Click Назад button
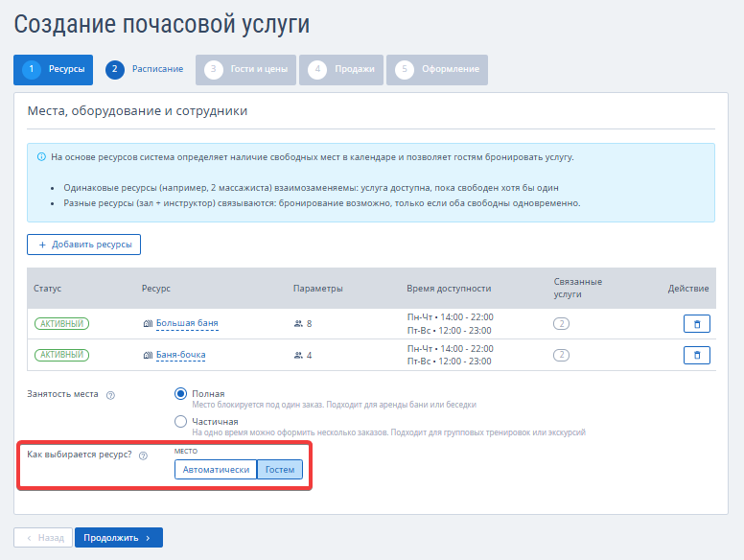 coord(43,538)
